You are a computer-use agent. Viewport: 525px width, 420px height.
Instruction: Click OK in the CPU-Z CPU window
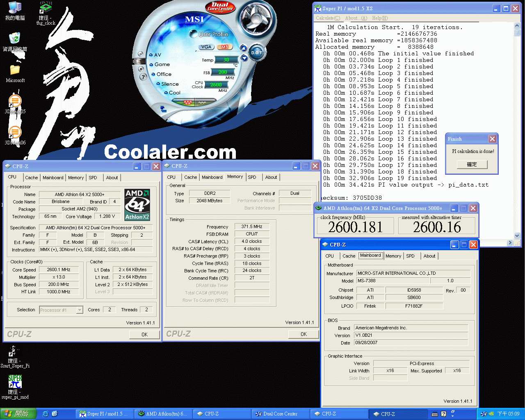[144, 335]
